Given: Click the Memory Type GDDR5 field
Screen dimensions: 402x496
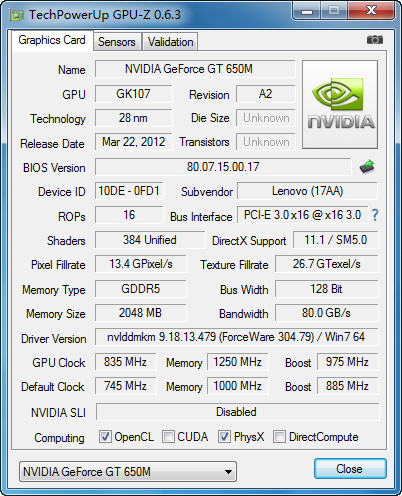Looking at the screenshot, I should 141,289.
